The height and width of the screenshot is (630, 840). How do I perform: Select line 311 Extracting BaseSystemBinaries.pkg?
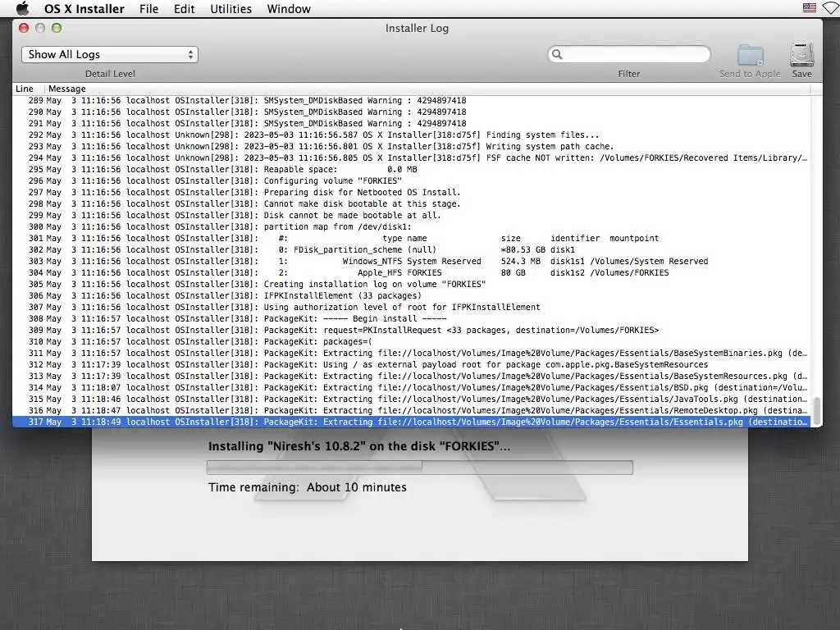(412, 353)
